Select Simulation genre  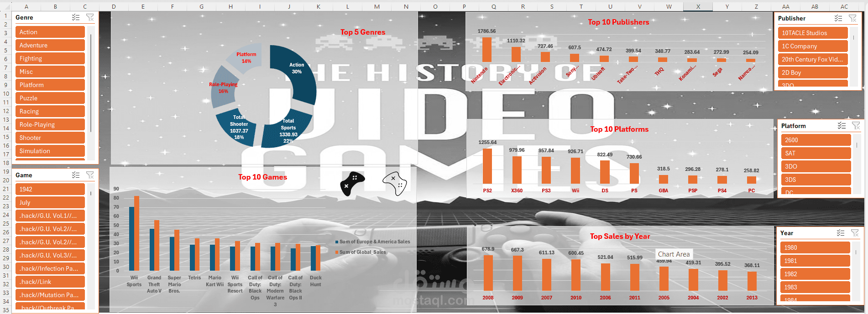[x=50, y=151]
